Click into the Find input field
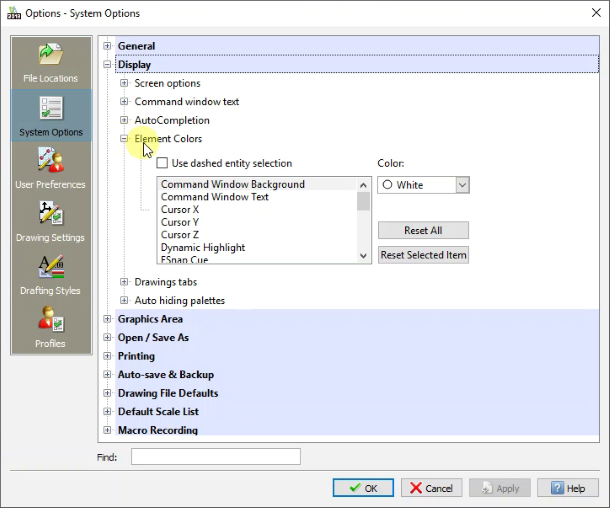The height and width of the screenshot is (508, 610). (216, 457)
